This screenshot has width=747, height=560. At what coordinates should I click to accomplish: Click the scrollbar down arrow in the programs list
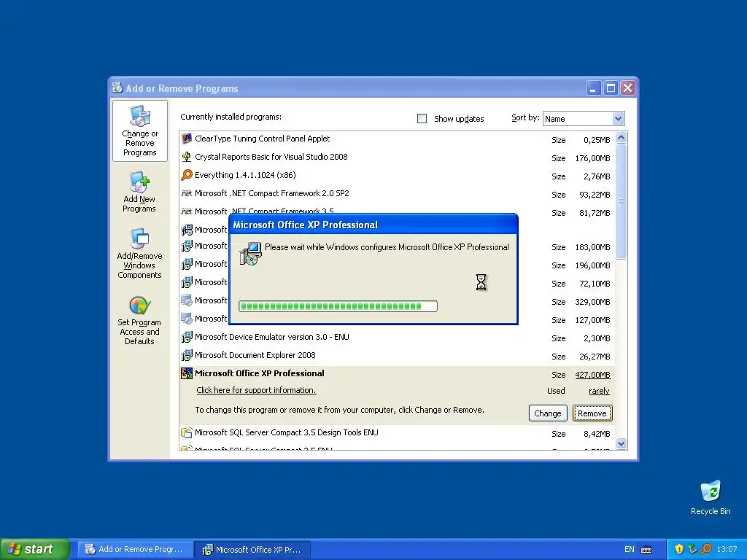tap(622, 443)
